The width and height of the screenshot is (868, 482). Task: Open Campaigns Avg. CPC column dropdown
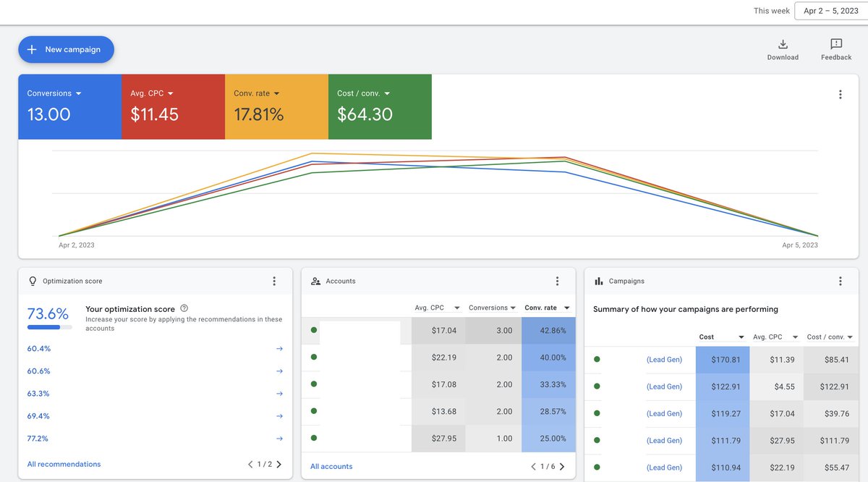(x=795, y=337)
